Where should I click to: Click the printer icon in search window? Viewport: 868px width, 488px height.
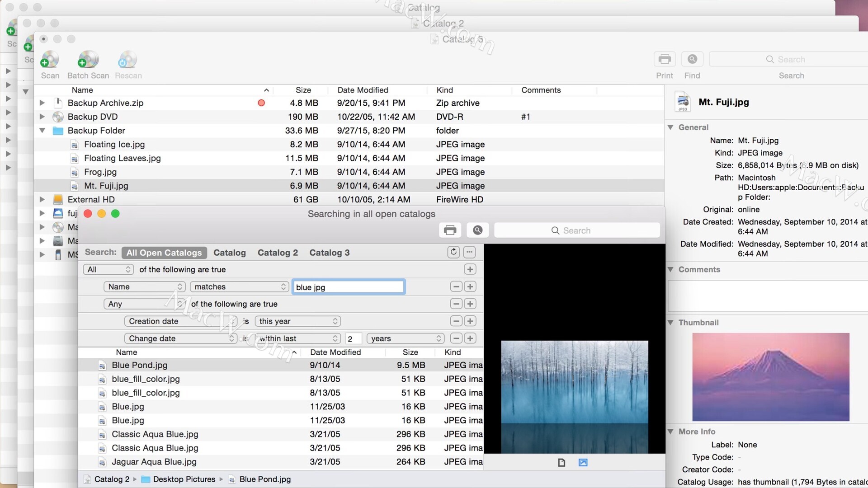[450, 230]
